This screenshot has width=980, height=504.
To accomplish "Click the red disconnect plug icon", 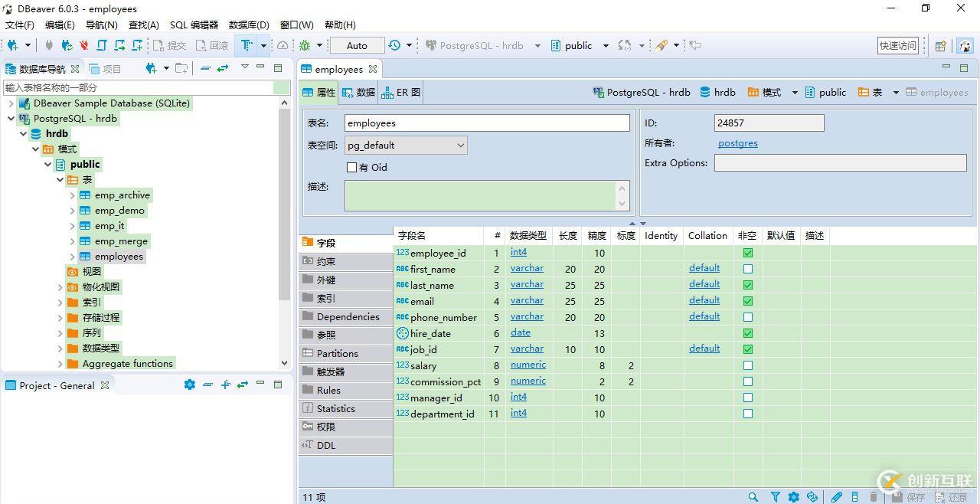I will (x=84, y=45).
